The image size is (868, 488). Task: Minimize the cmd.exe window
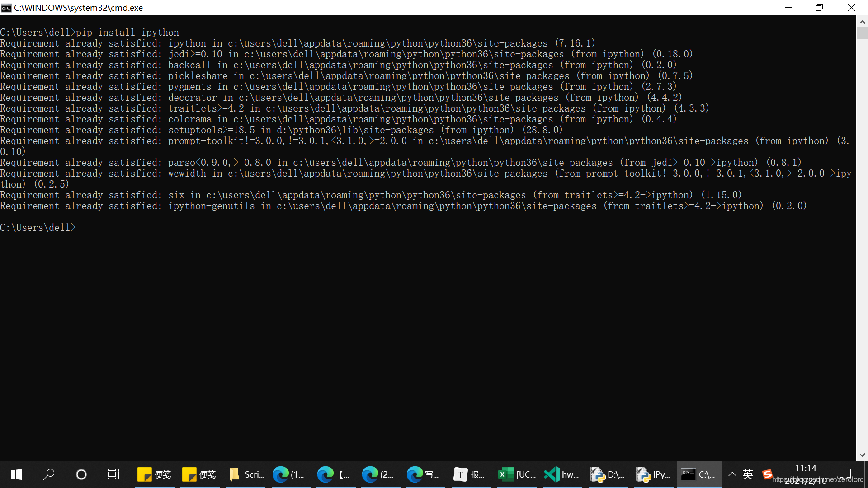point(788,8)
